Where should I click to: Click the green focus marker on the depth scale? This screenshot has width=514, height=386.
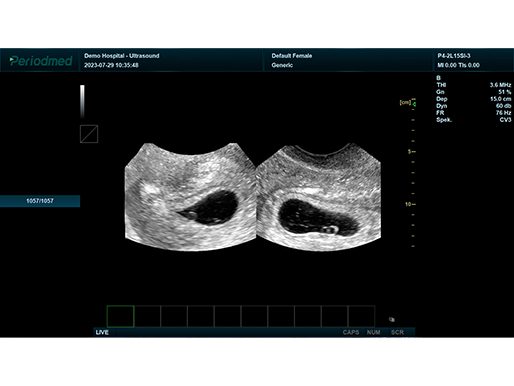tap(414, 104)
